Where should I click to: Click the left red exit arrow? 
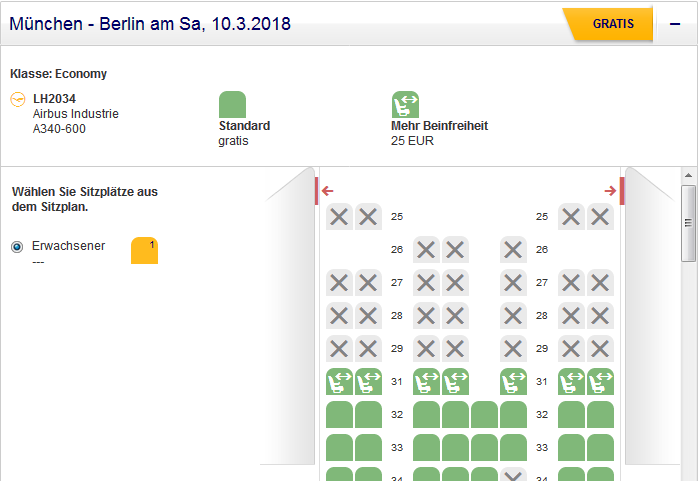click(328, 191)
